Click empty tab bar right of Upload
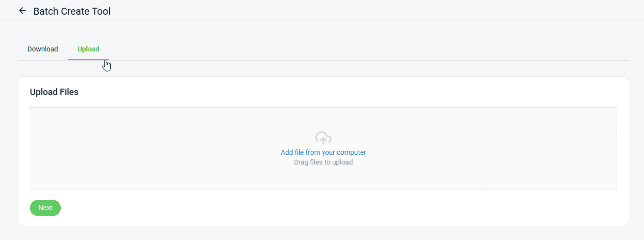 [x=343, y=49]
